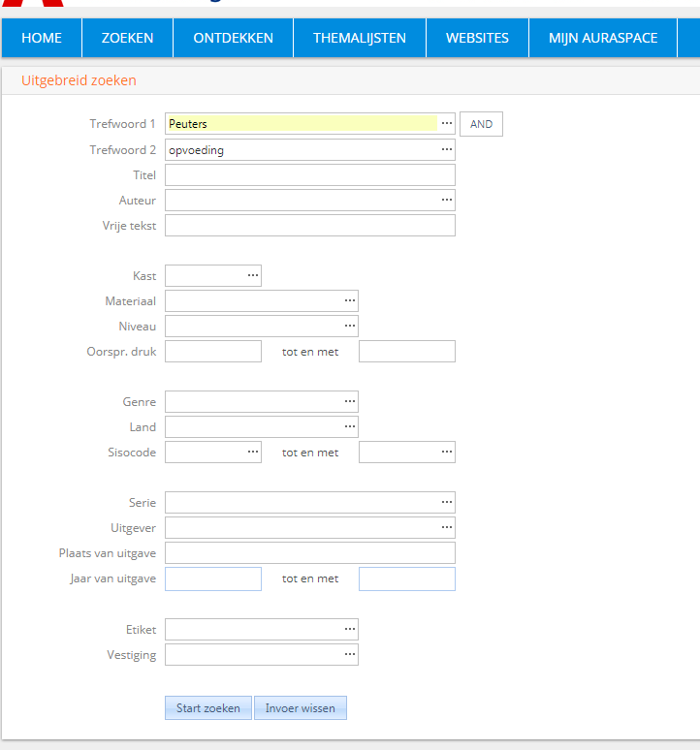Expand the Land selection list
The image size is (700, 750).
[349, 426]
